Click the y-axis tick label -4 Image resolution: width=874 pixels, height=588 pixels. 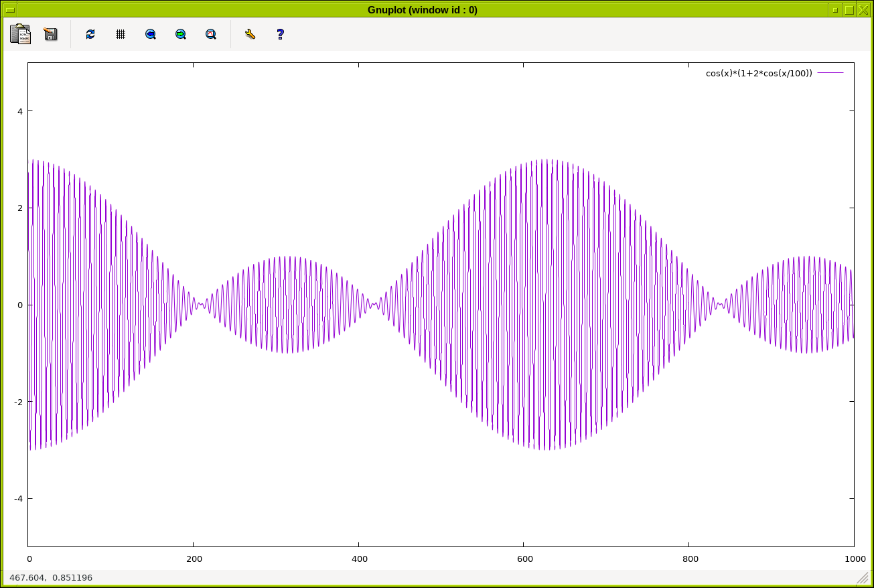(19, 499)
